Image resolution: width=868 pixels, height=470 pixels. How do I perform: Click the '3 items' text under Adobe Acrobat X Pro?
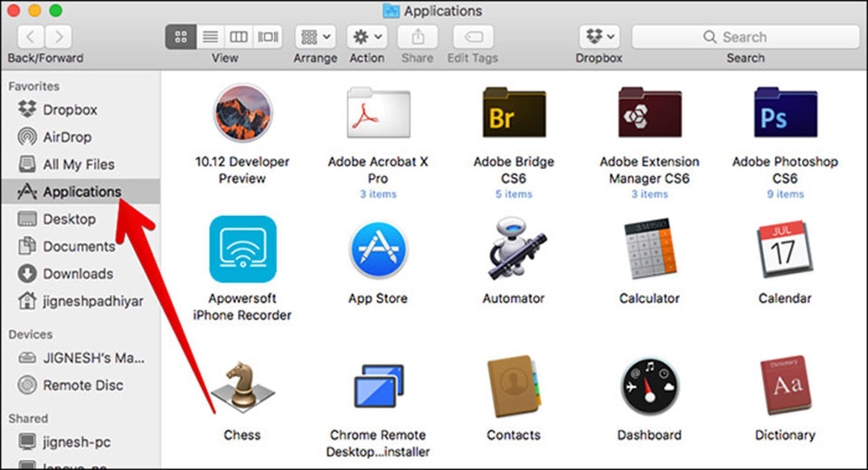(379, 194)
